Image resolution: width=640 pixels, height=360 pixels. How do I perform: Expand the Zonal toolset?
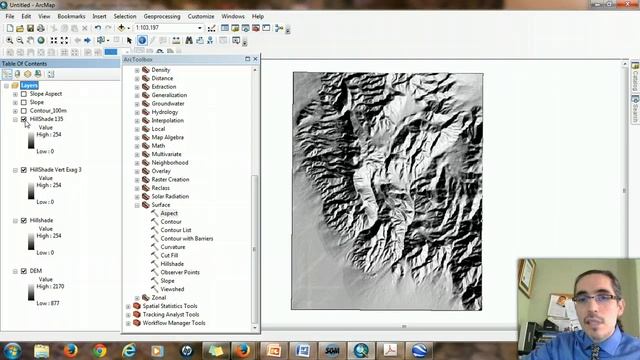(x=137, y=298)
